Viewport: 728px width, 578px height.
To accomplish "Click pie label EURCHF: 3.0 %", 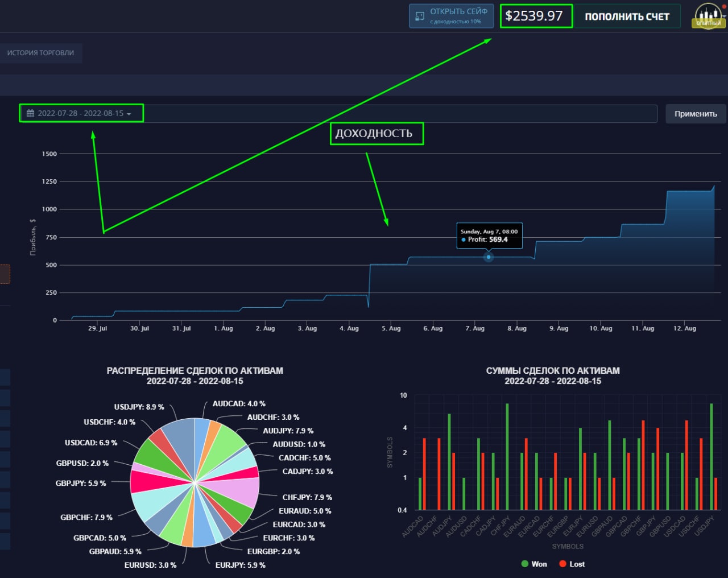I will (289, 538).
